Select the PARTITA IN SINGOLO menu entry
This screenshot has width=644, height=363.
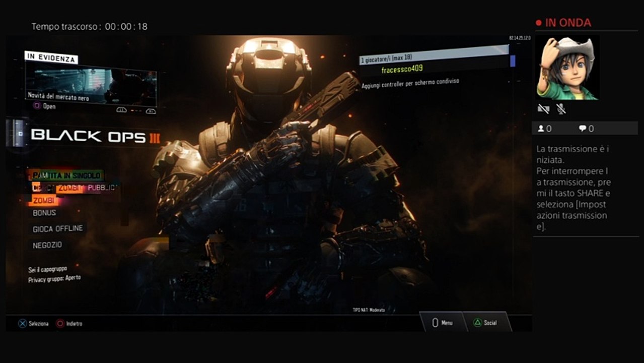point(65,175)
